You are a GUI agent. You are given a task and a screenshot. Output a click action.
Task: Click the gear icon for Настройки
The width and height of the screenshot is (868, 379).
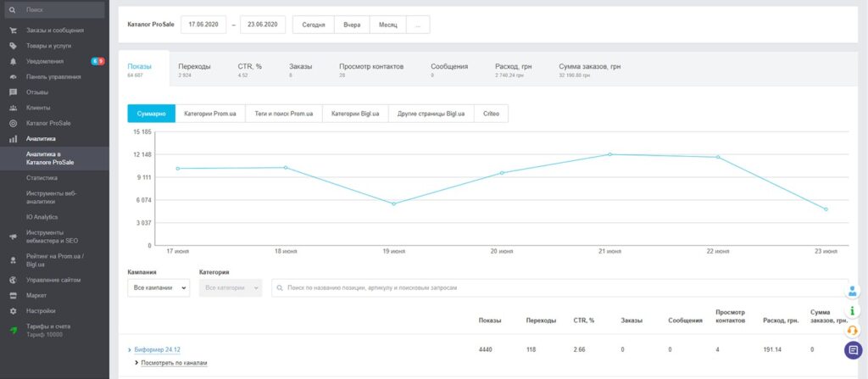tap(12, 311)
